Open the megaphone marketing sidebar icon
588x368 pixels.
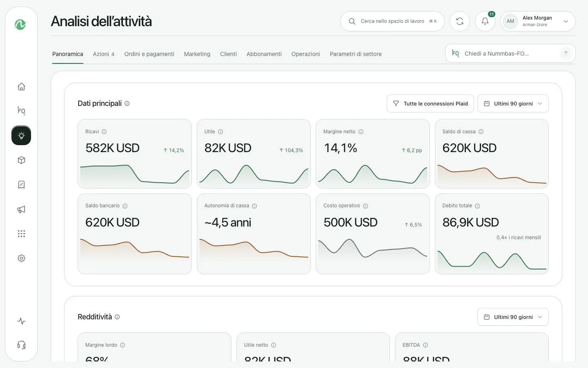click(x=21, y=209)
